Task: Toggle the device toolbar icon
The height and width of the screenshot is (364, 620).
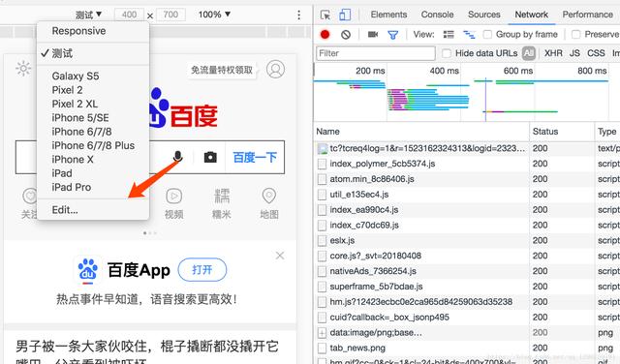Action: point(345,15)
